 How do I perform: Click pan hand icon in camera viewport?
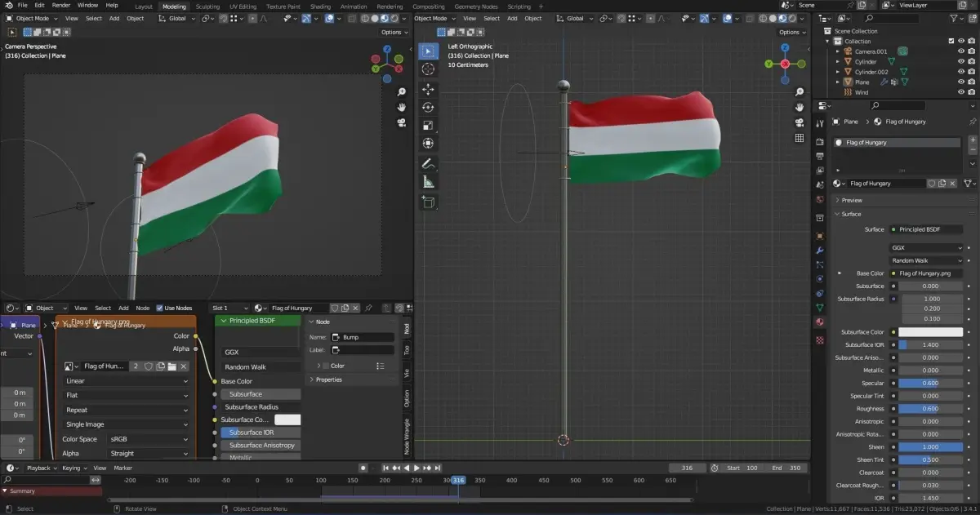click(402, 107)
